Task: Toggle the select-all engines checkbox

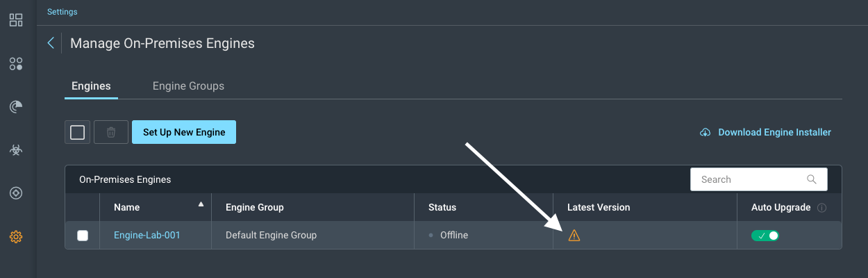Action: point(78,132)
